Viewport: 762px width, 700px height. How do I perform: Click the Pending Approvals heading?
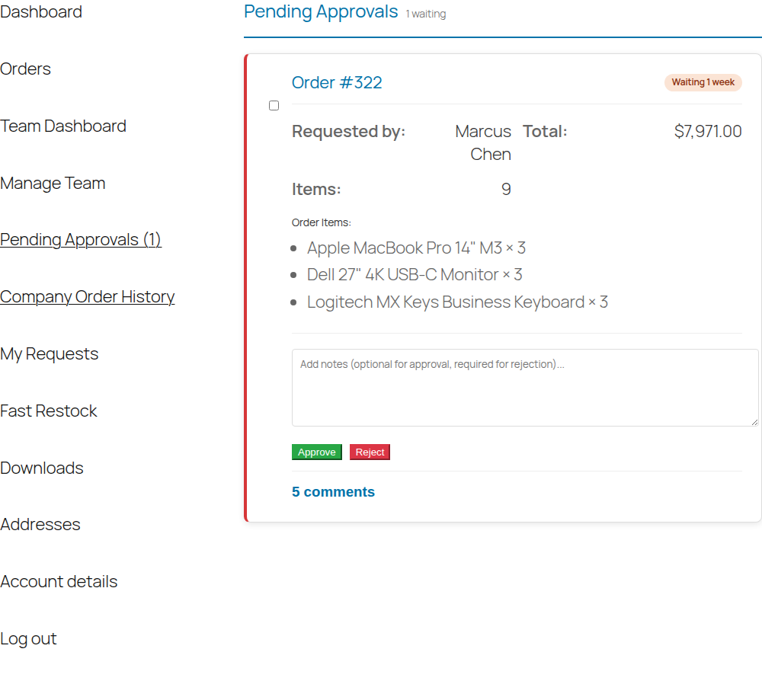321,11
